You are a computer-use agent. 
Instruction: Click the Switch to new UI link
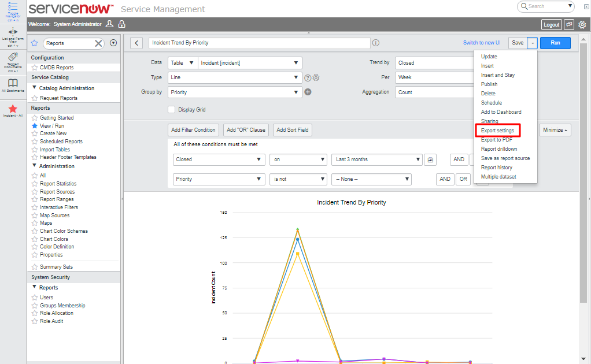point(482,43)
